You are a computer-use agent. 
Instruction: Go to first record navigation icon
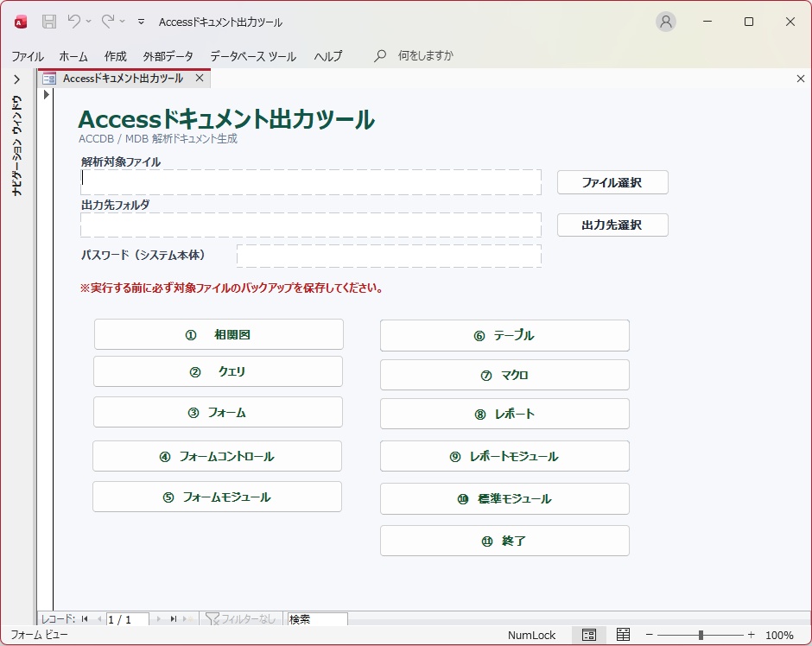point(85,619)
